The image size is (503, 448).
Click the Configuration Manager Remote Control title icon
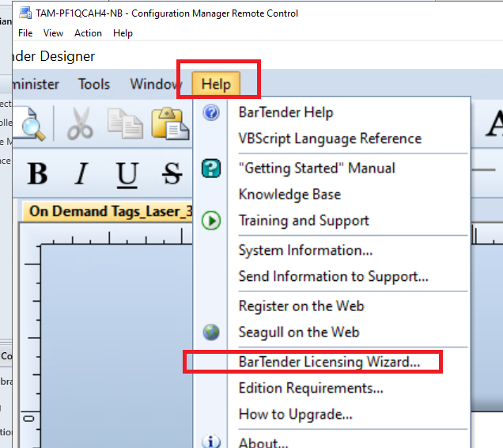coord(25,13)
